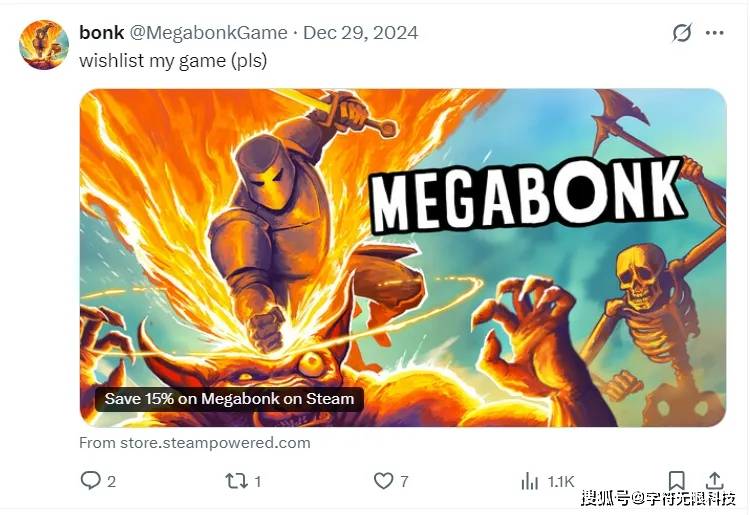
Task: Like the tweet with the heart icon
Action: [383, 481]
